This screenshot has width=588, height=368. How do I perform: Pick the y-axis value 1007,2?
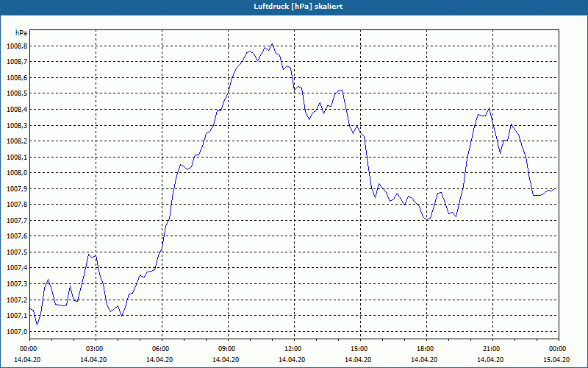click(16, 300)
